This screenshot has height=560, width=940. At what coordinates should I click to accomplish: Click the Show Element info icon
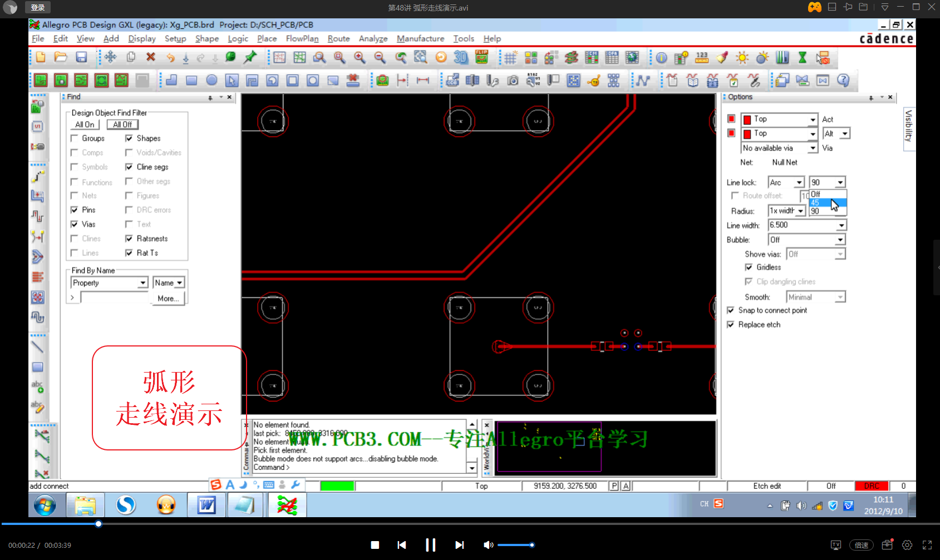click(661, 57)
